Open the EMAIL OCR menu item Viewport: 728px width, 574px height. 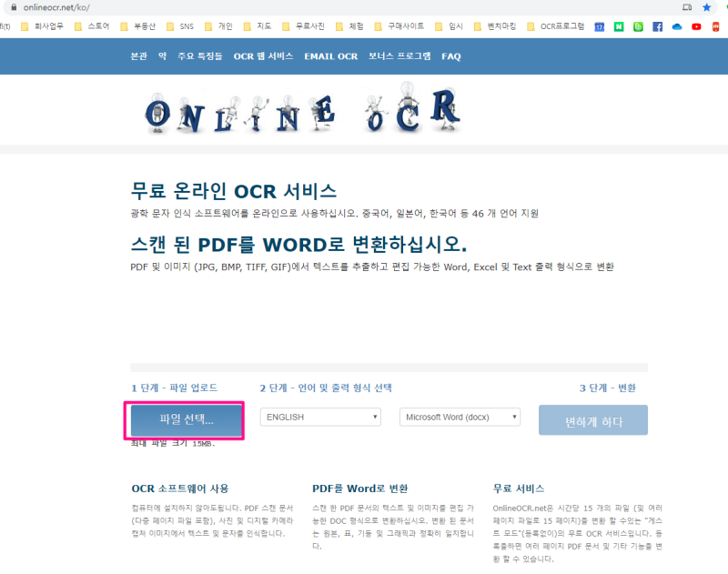pyautogui.click(x=331, y=56)
